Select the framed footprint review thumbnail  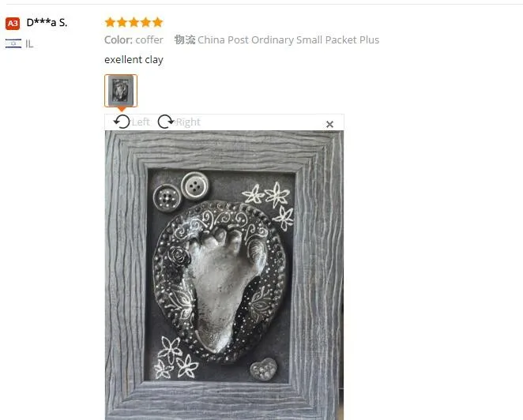[121, 91]
